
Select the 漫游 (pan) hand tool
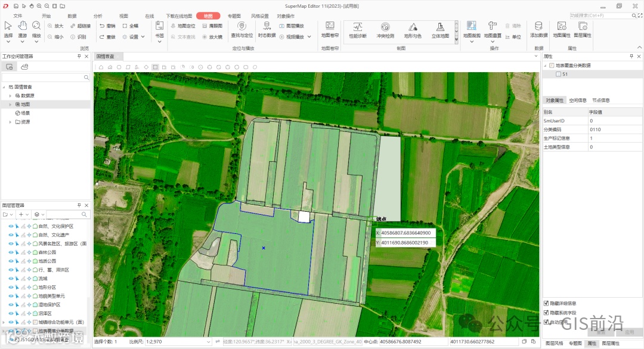pyautogui.click(x=23, y=26)
